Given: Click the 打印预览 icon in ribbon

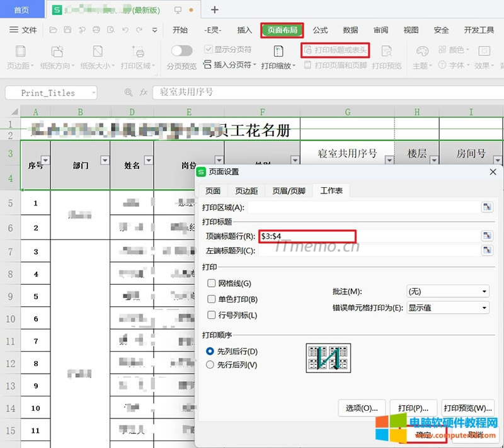Looking at the screenshot, I should 386,52.
